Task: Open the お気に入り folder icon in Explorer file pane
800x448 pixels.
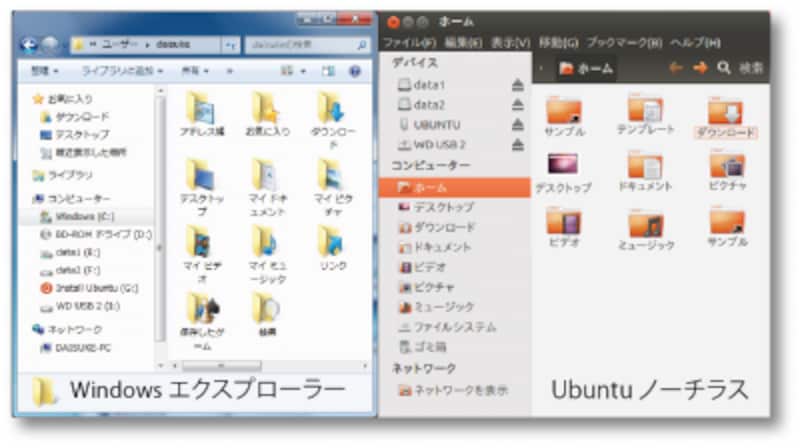Action: point(267,115)
